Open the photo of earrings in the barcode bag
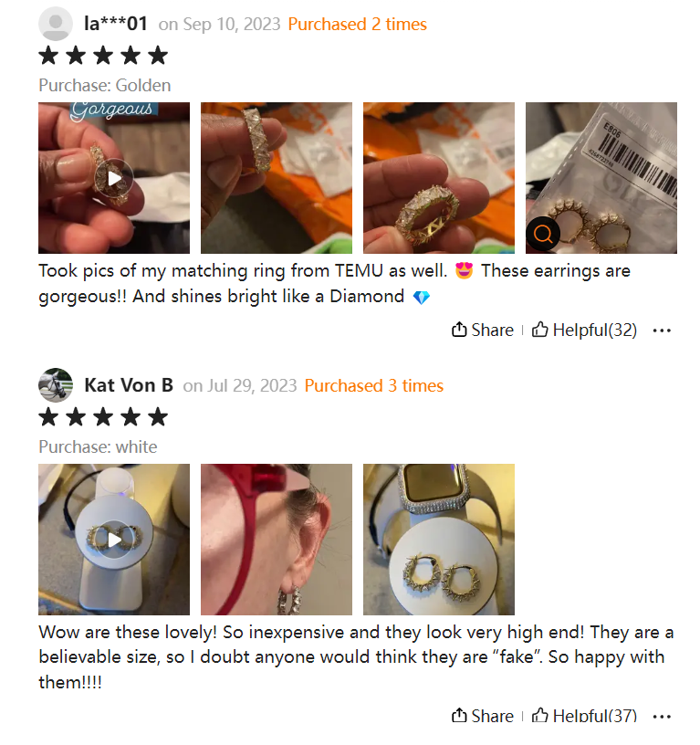 click(601, 178)
